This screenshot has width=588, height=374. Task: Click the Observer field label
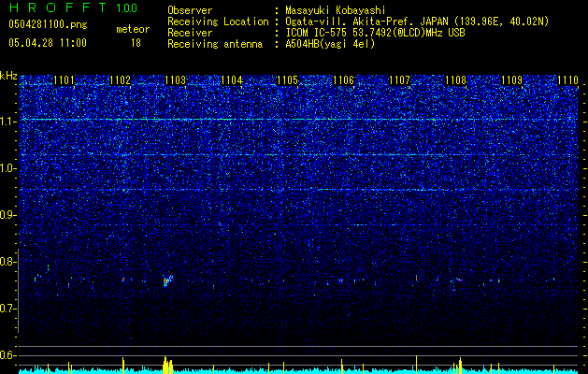coord(190,11)
